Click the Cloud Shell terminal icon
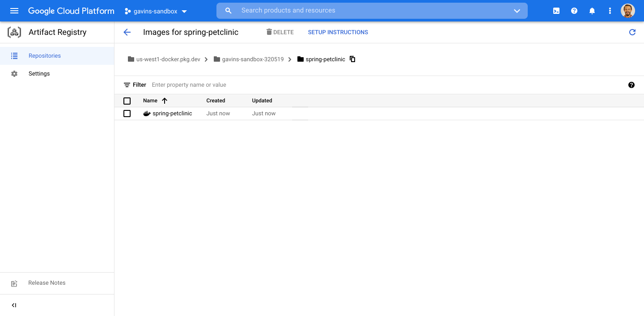The image size is (644, 316). tap(556, 11)
